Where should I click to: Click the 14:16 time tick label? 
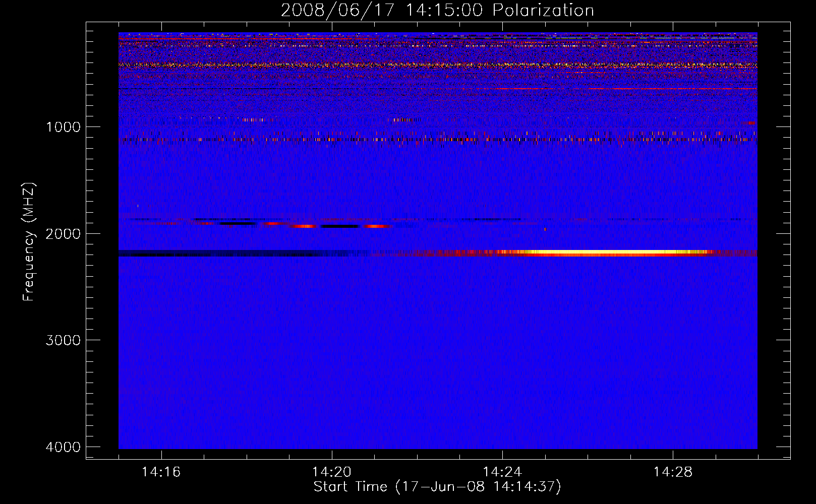161,472
